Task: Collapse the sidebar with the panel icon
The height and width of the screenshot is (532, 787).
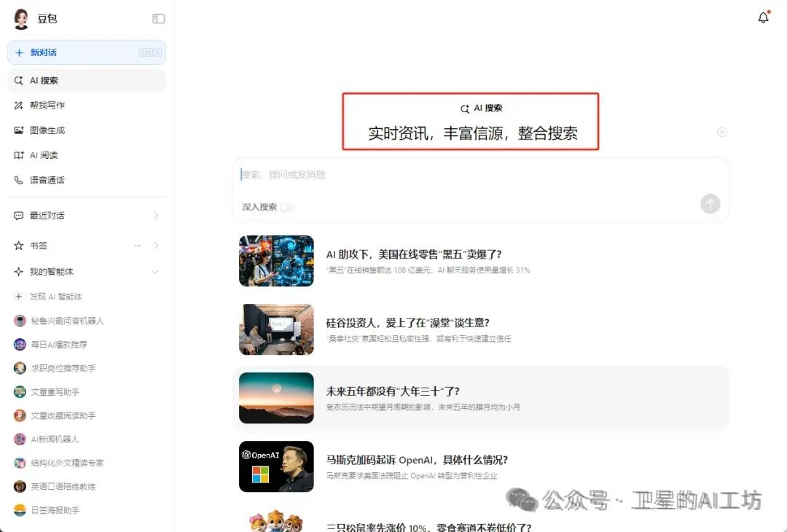Action: click(x=159, y=18)
